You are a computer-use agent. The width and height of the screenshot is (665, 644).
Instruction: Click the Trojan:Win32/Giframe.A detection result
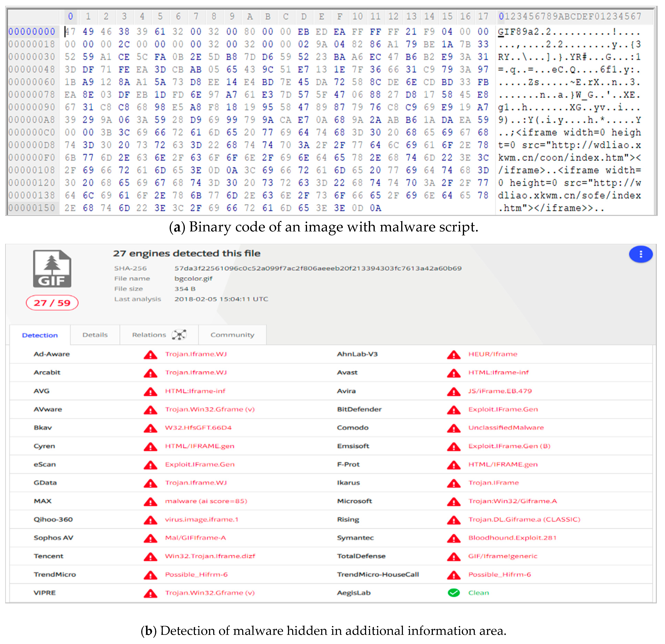click(x=512, y=501)
